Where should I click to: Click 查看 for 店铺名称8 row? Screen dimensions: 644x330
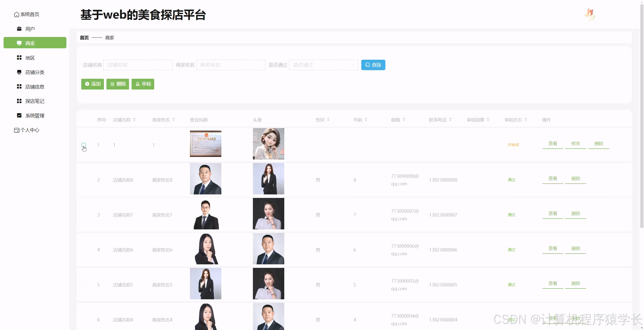553,179
